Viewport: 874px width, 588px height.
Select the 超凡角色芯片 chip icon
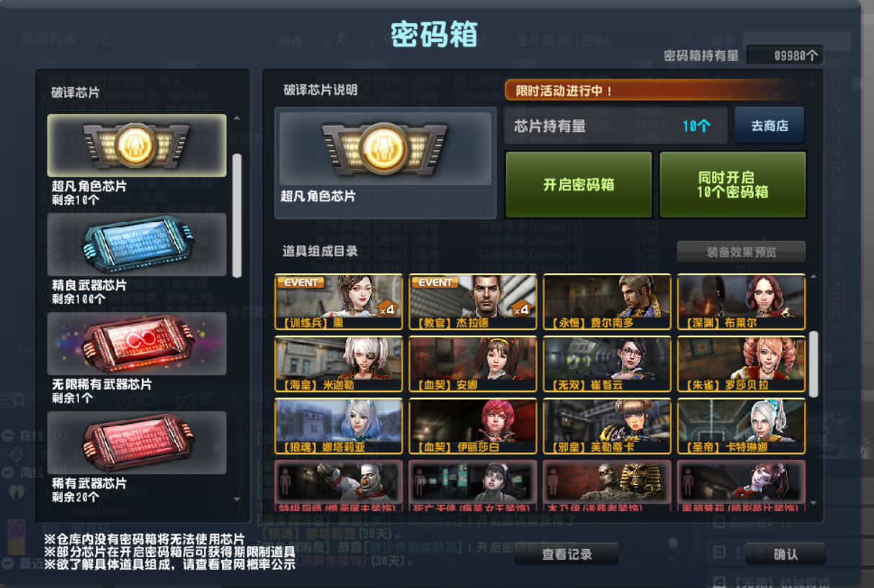pos(137,146)
